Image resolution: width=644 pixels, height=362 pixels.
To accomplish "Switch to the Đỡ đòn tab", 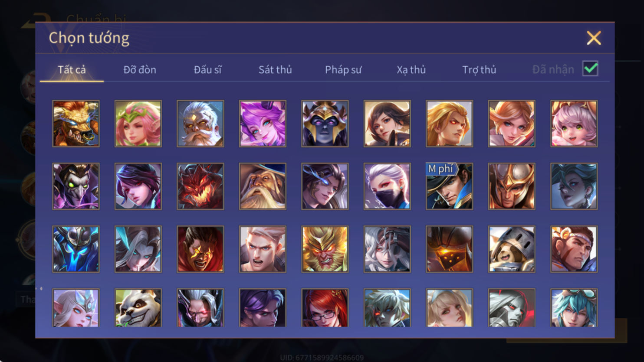I will 140,69.
